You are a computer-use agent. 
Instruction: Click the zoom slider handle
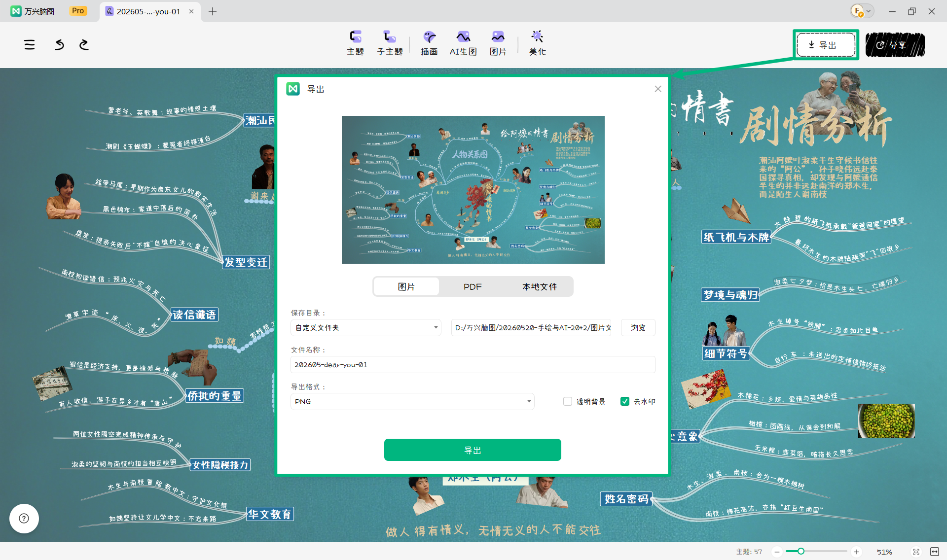(x=801, y=551)
